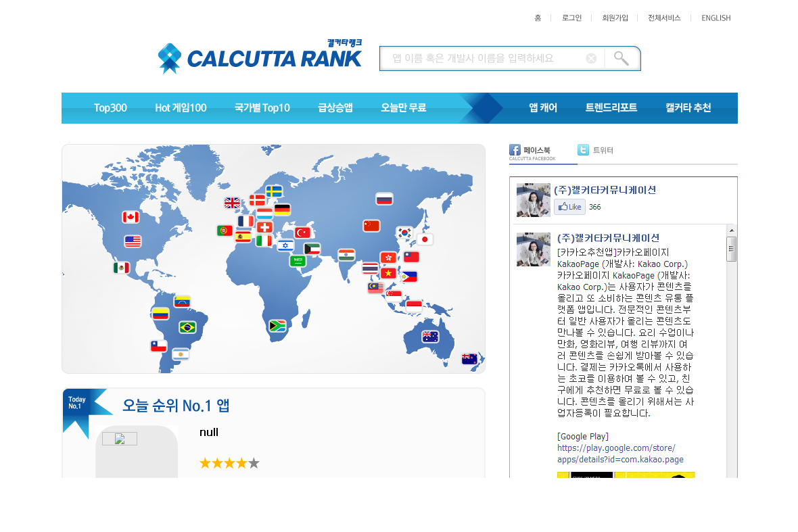Image resolution: width=798 pixels, height=532 pixels.
Task: Click the broken No.1 app image
Action: click(120, 439)
